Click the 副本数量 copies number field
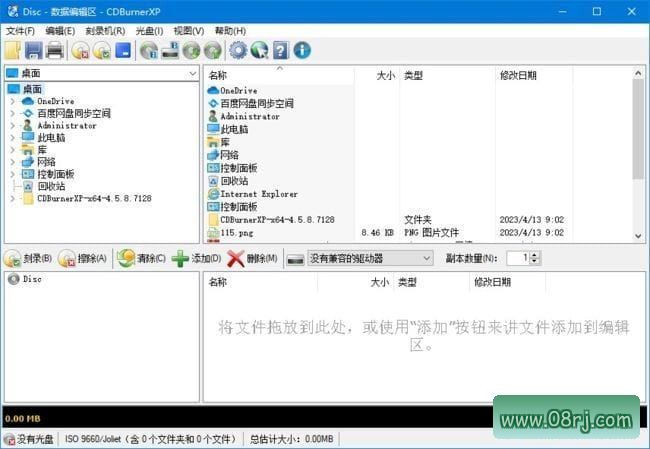The width and height of the screenshot is (650, 449). pos(518,258)
